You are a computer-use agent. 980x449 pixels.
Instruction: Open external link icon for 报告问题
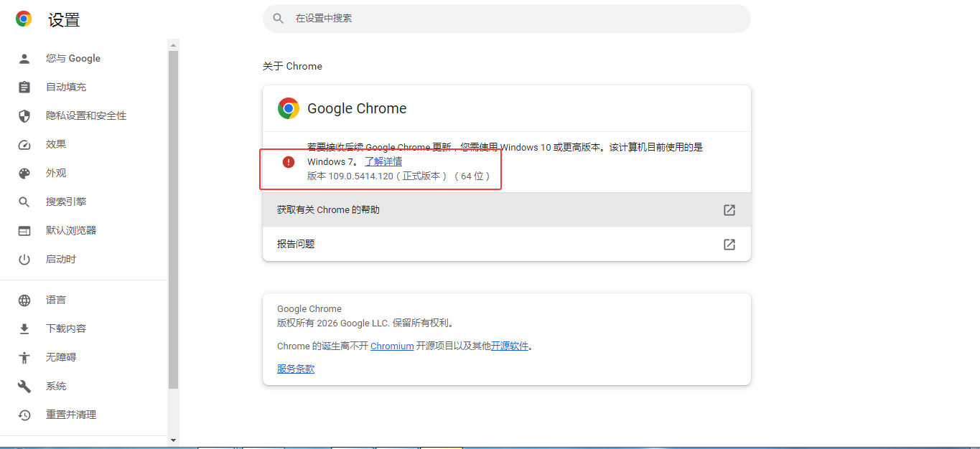pos(729,245)
